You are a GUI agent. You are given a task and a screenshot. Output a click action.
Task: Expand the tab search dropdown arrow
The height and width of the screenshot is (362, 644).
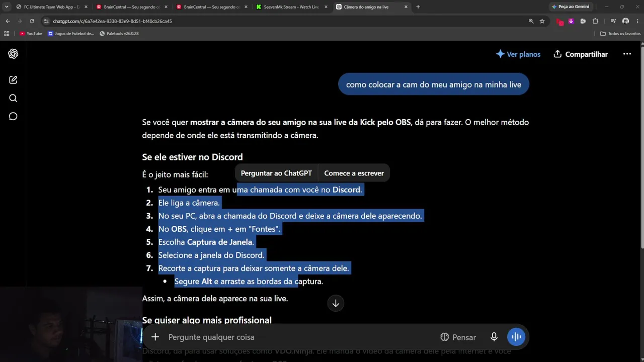pos(7,7)
